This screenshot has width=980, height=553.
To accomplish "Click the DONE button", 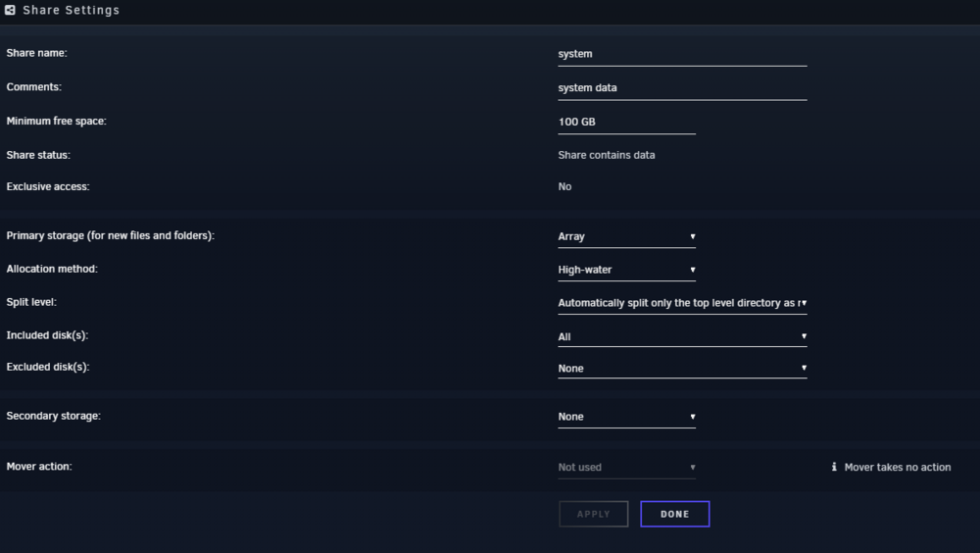I will click(x=674, y=514).
